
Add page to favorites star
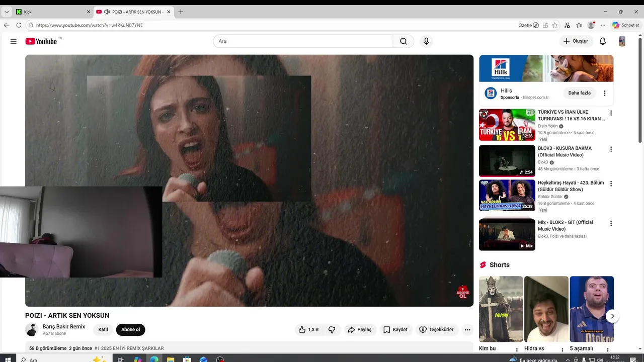(554, 25)
